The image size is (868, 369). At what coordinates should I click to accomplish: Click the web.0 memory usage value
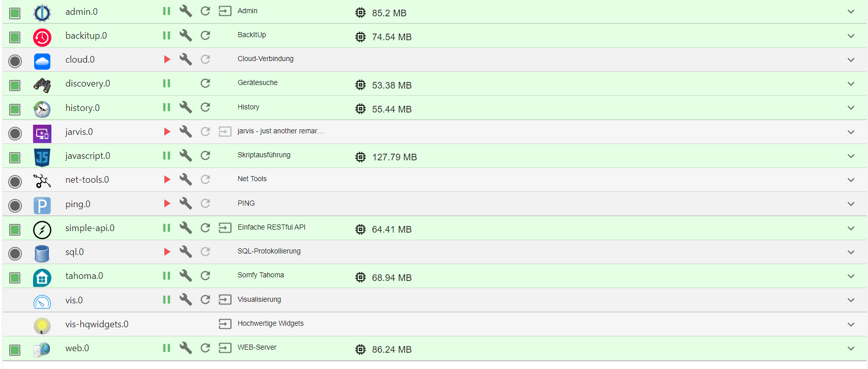(391, 350)
